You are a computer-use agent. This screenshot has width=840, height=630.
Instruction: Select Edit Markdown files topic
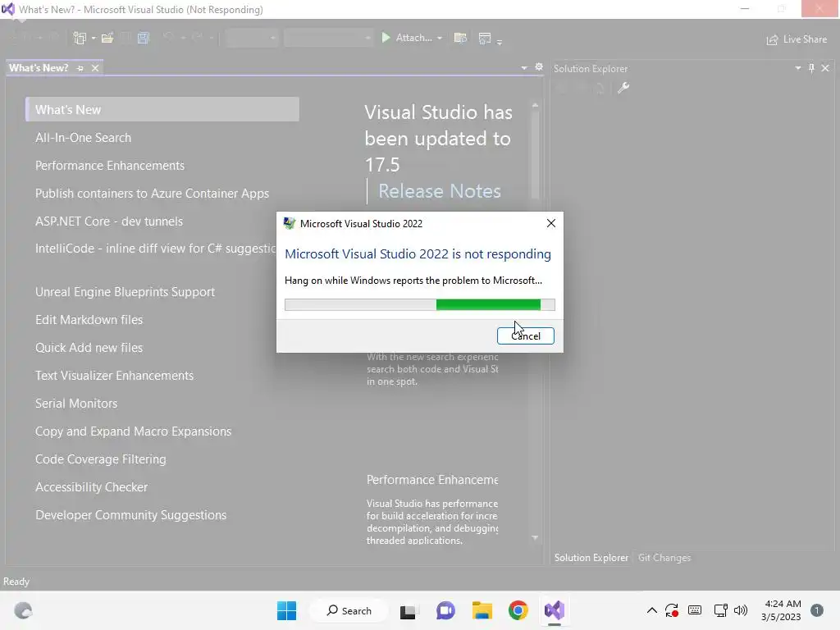(89, 320)
